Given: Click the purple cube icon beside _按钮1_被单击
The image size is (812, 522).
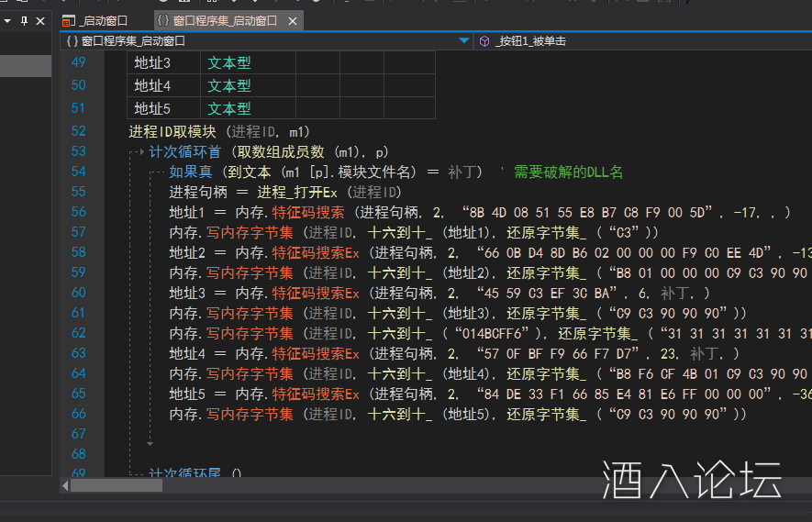Looking at the screenshot, I should click(x=484, y=41).
